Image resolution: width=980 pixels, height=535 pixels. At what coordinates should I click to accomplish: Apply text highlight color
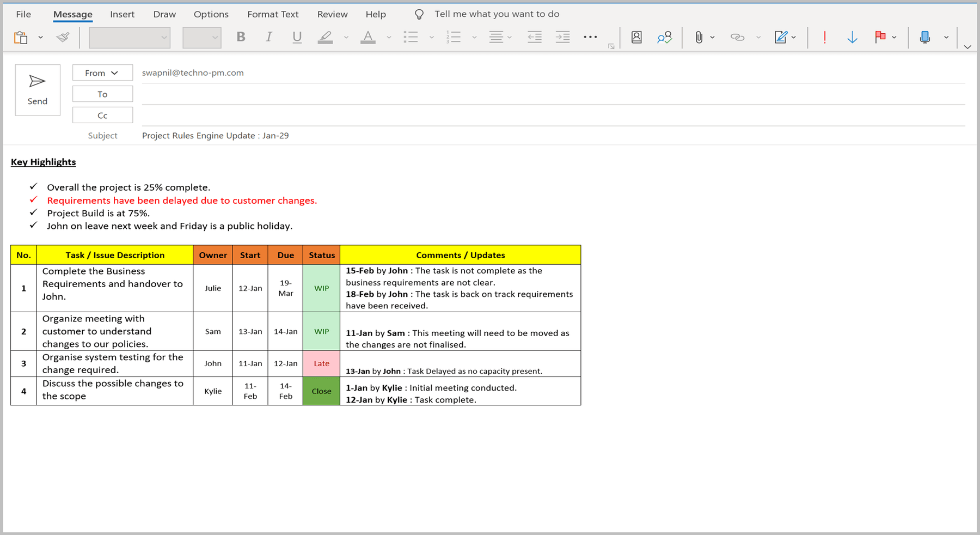click(x=325, y=37)
